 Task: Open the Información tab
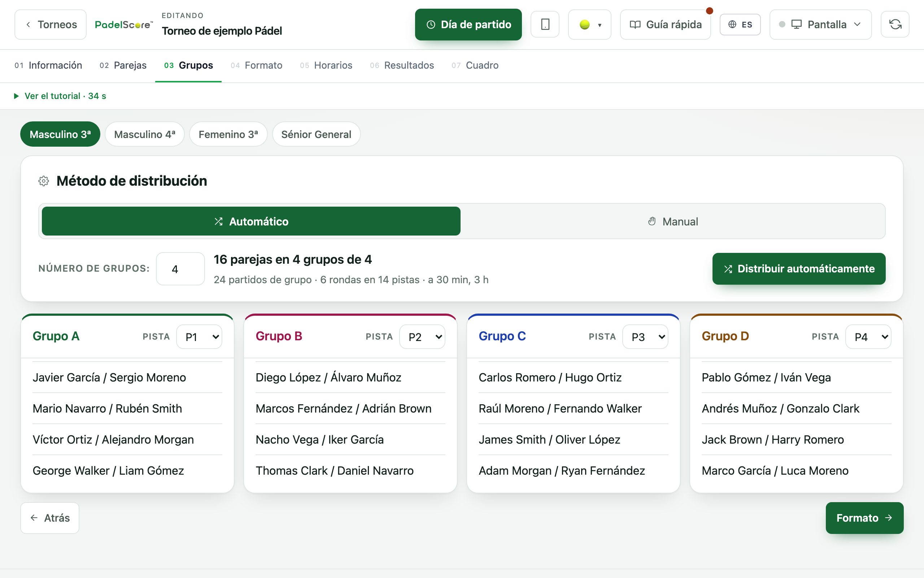(48, 65)
